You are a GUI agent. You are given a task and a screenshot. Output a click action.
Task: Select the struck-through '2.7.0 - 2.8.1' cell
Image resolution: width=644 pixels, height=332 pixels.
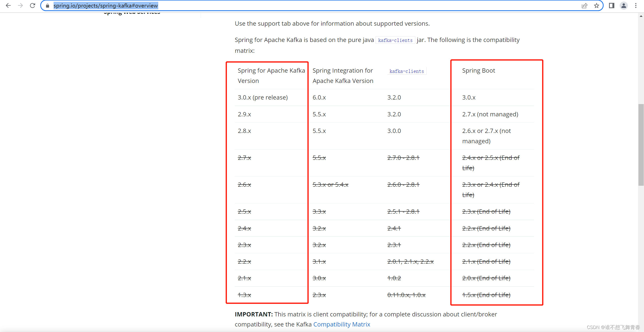tap(403, 158)
